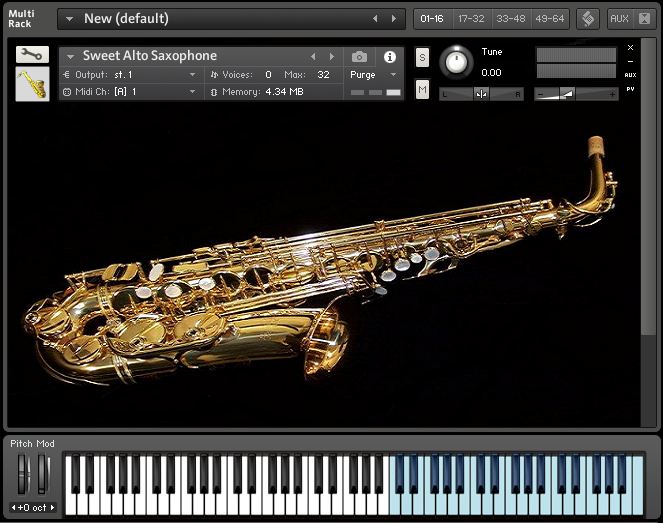
Task: Minimize the instrument header with minus icon
Action: coord(630,61)
